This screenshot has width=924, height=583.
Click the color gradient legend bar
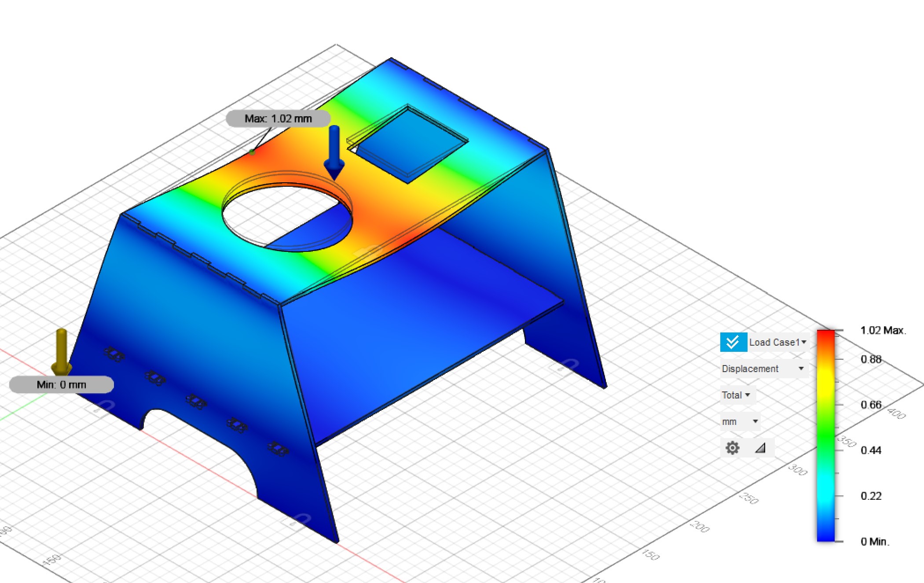point(825,435)
